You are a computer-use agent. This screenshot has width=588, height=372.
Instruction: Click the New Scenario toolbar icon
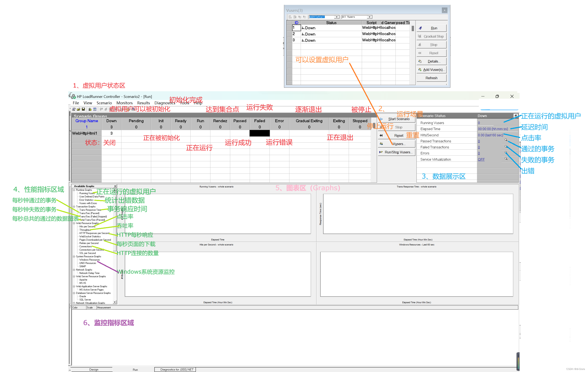coord(74,109)
